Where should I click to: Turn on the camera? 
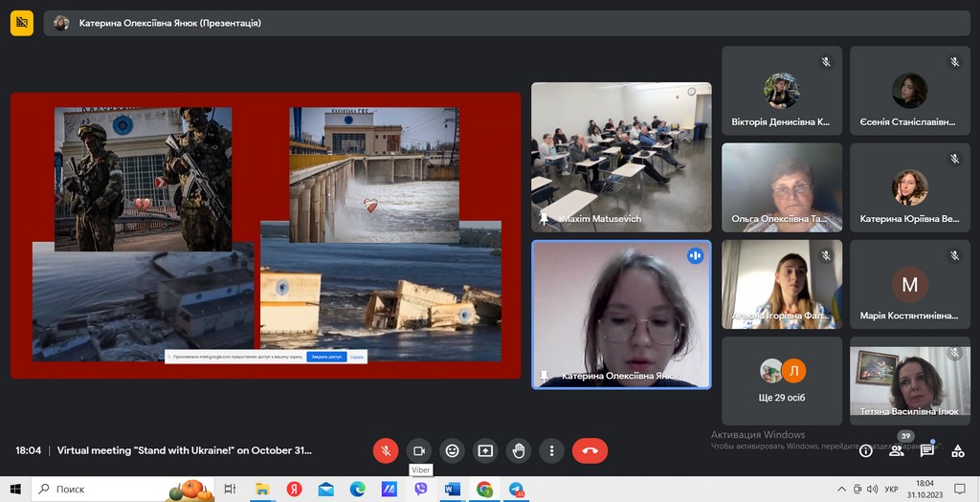coord(418,450)
